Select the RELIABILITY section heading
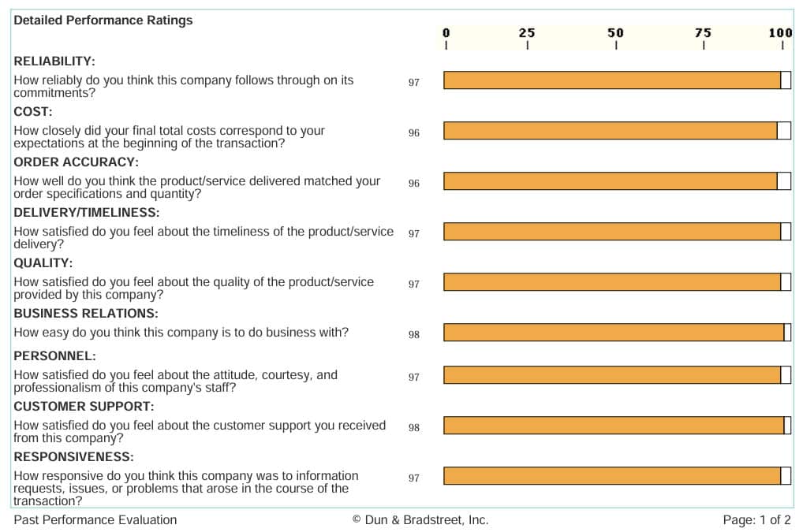 click(x=54, y=61)
